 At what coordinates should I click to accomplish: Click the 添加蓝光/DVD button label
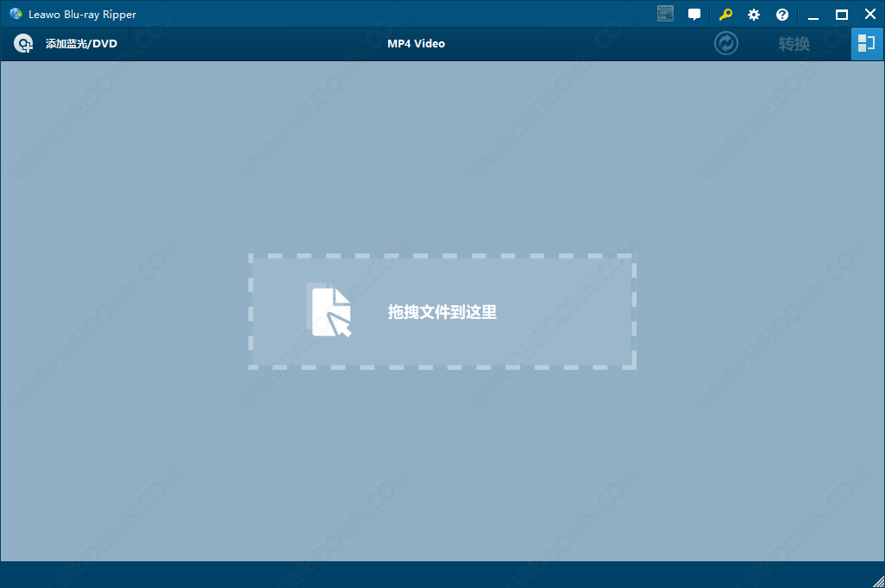coord(81,44)
